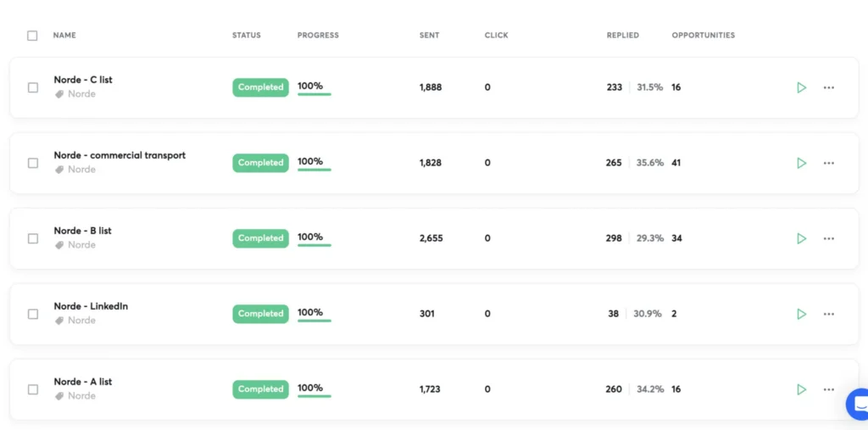The image size is (868, 430).
Task: Click the Norde - B list progress bar
Action: 314,245
